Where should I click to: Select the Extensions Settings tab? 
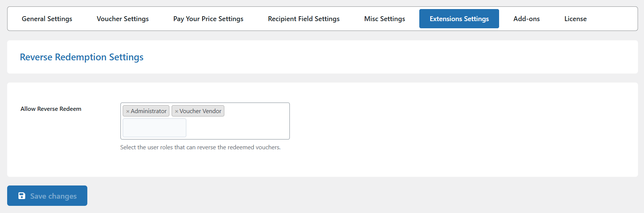tap(459, 19)
